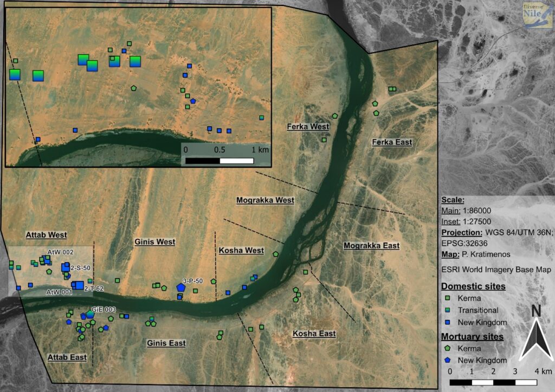Click the green Kerma pentagon legend symbol
Screen dimensions: 555x392
coord(448,348)
